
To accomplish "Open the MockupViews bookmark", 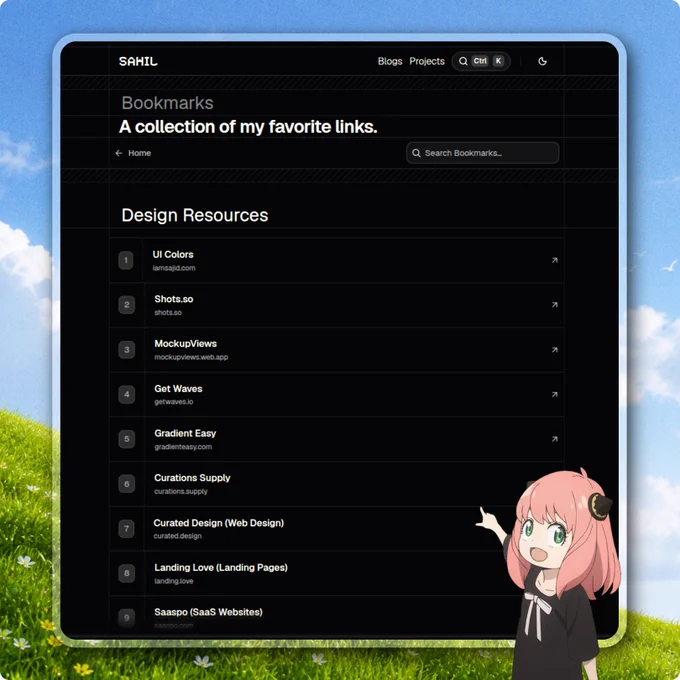I will point(337,350).
